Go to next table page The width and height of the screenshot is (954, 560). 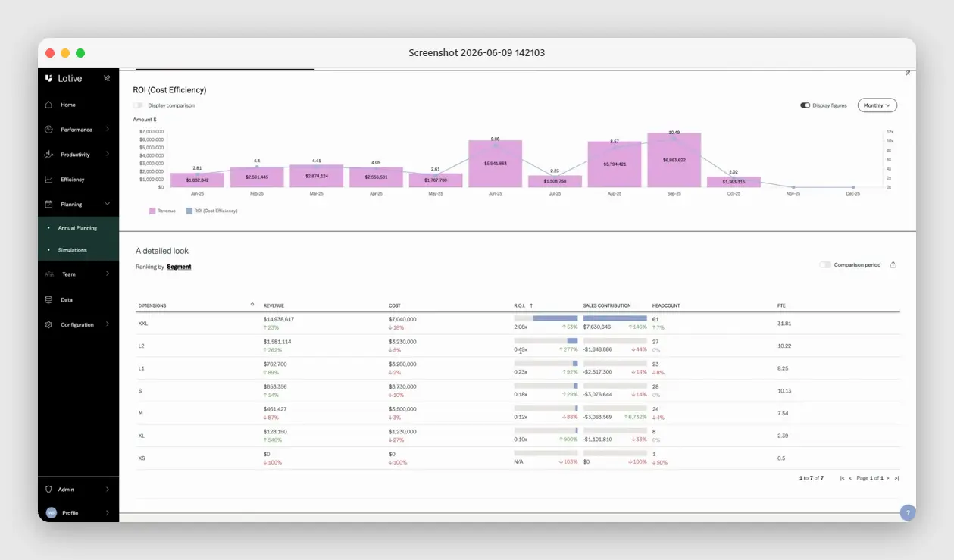coord(889,478)
